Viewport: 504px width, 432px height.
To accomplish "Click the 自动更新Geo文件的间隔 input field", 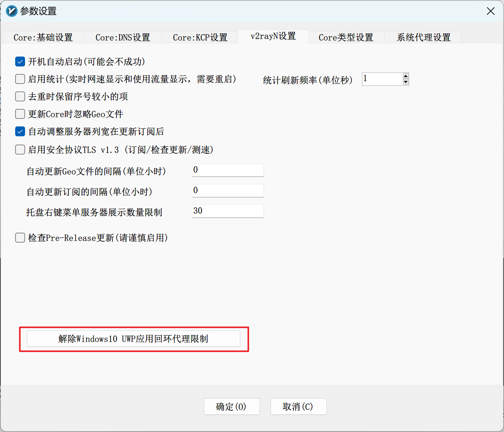I will point(228,170).
